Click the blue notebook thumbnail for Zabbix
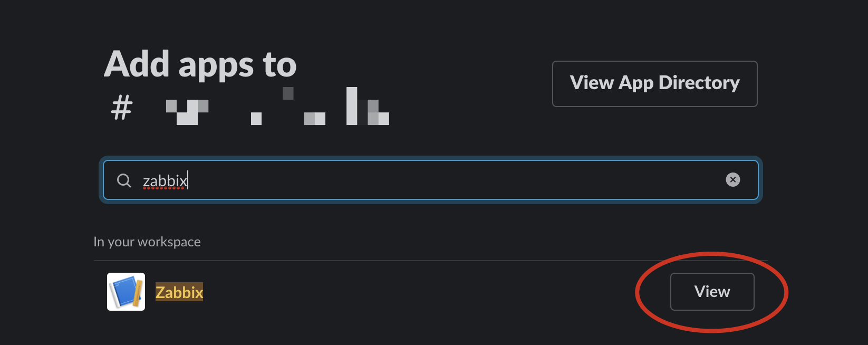868x345 pixels. click(x=125, y=291)
